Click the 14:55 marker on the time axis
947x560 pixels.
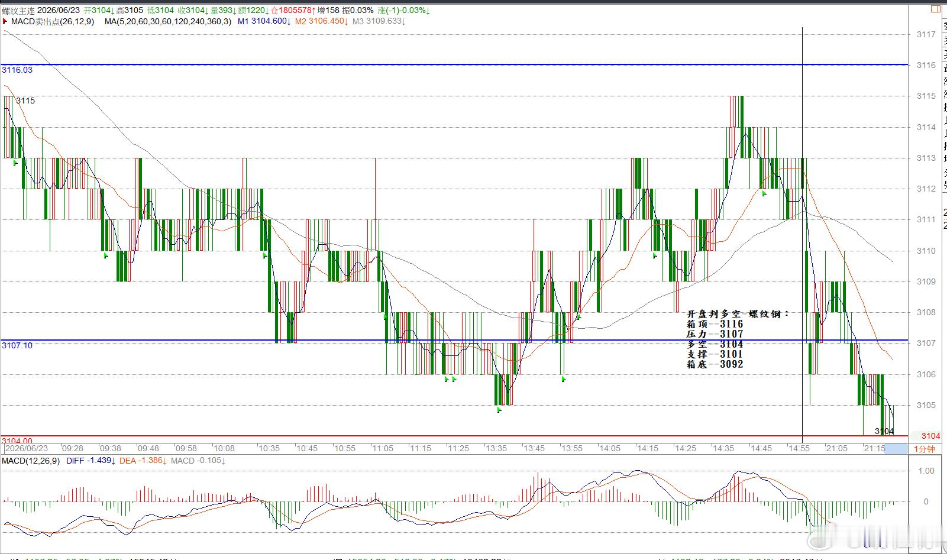[799, 448]
